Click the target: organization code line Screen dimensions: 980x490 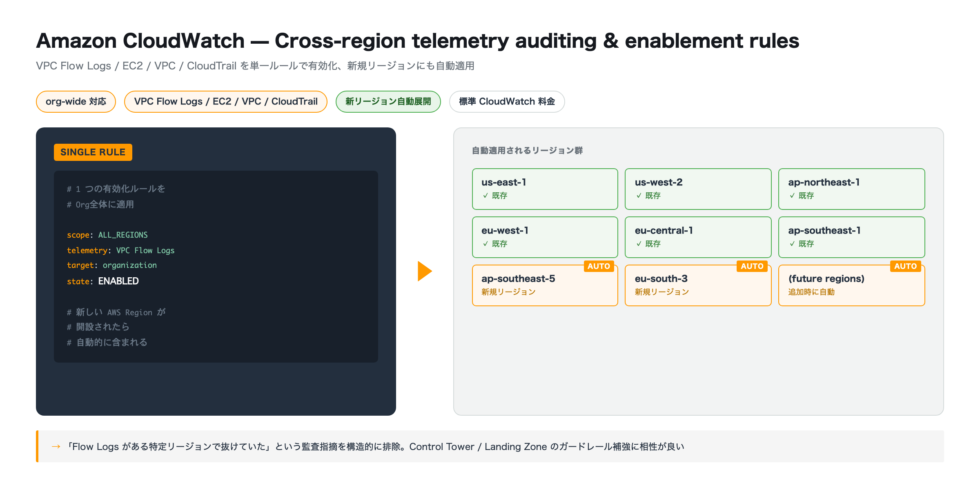pos(112,265)
